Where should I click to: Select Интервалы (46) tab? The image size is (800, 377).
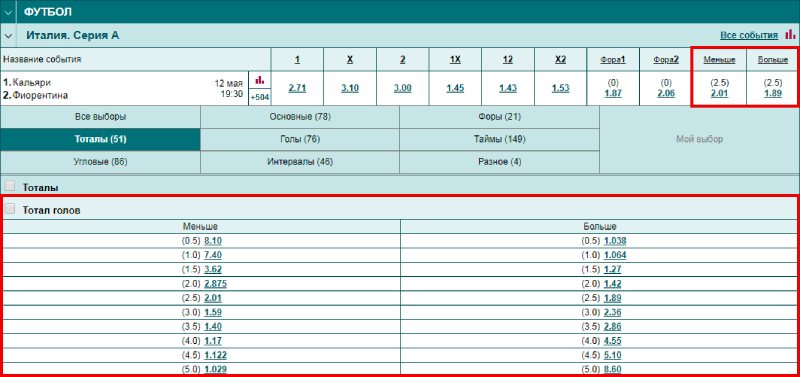(x=300, y=162)
